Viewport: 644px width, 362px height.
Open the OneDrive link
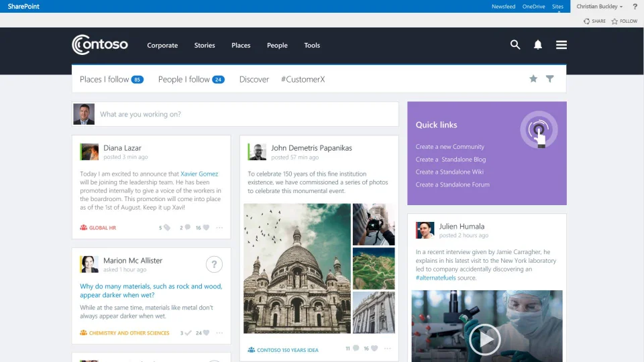(533, 6)
